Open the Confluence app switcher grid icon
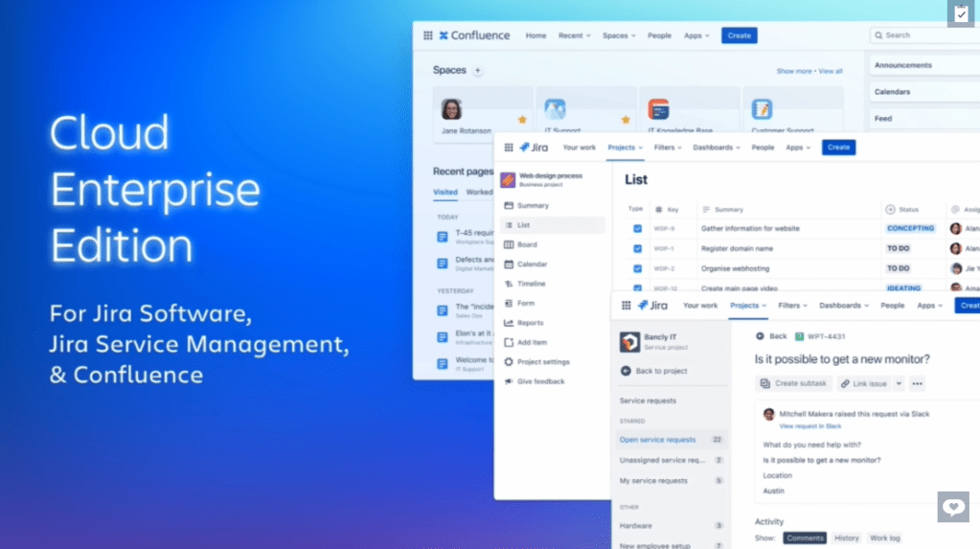980x549 pixels. point(428,35)
